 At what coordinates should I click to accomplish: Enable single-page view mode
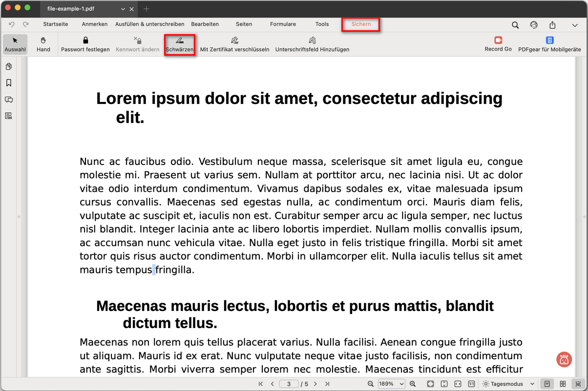[547, 384]
